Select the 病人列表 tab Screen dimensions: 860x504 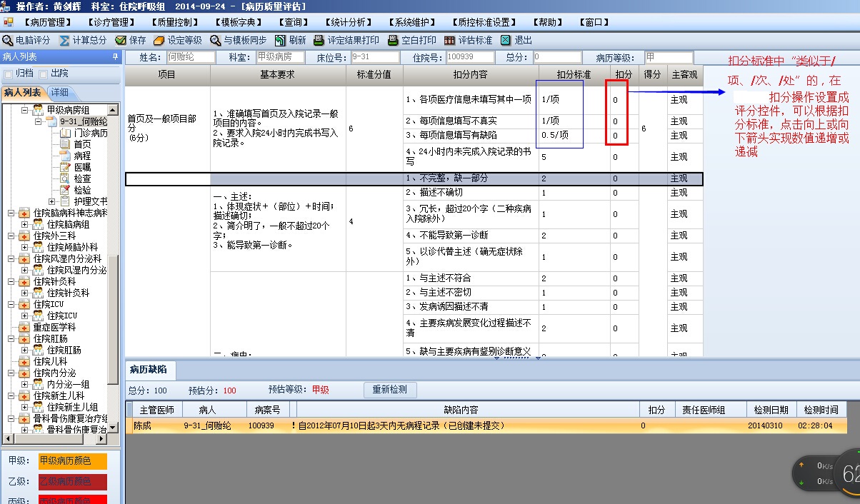pyautogui.click(x=24, y=92)
